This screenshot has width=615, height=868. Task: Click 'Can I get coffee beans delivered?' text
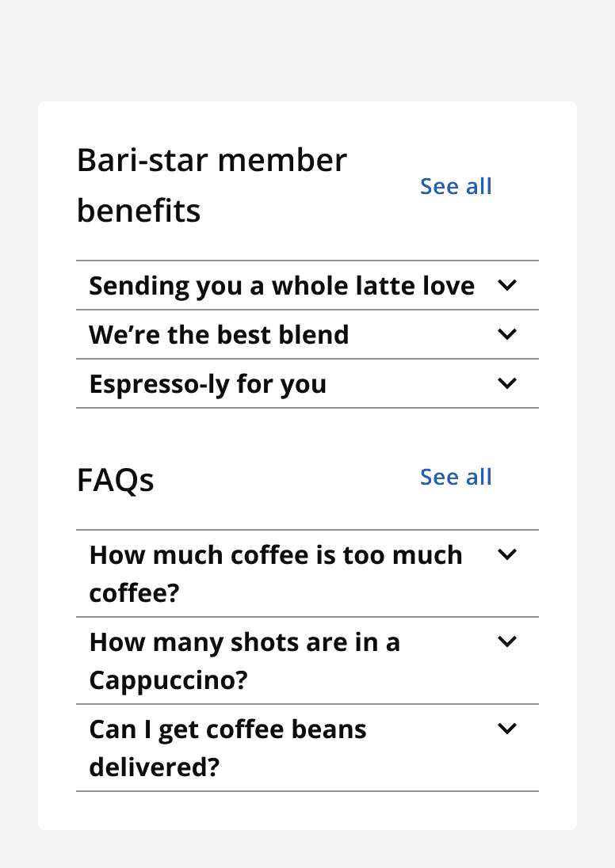228,748
